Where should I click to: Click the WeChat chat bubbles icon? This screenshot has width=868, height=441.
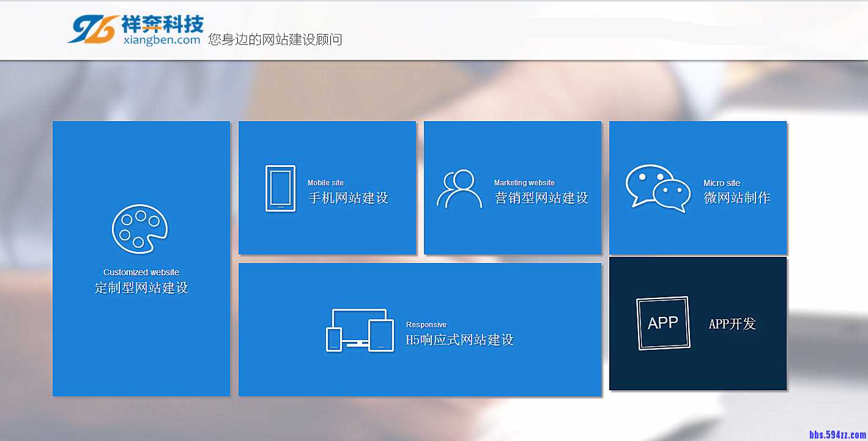[x=658, y=188]
